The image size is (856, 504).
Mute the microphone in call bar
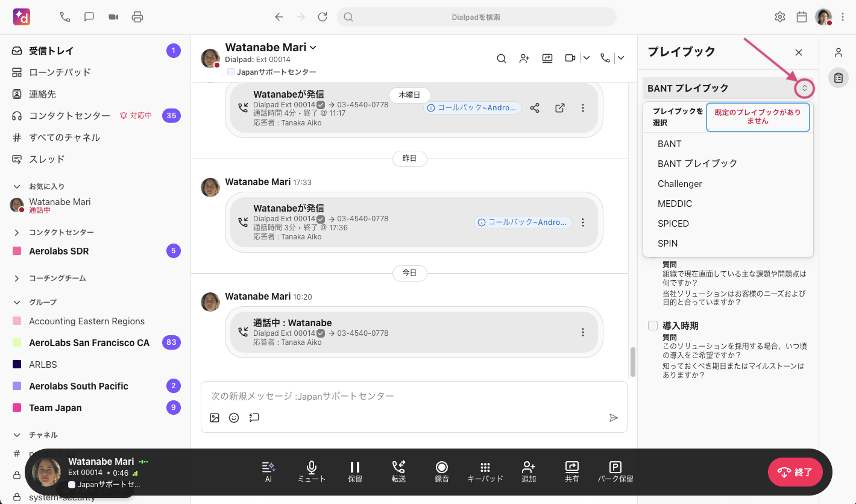(x=311, y=471)
